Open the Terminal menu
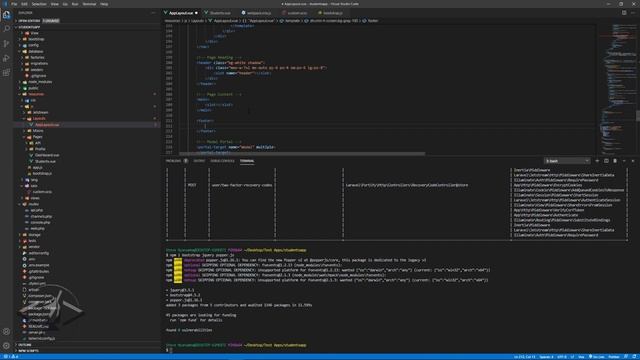The height and width of the screenshot is (360, 640). (89, 4)
